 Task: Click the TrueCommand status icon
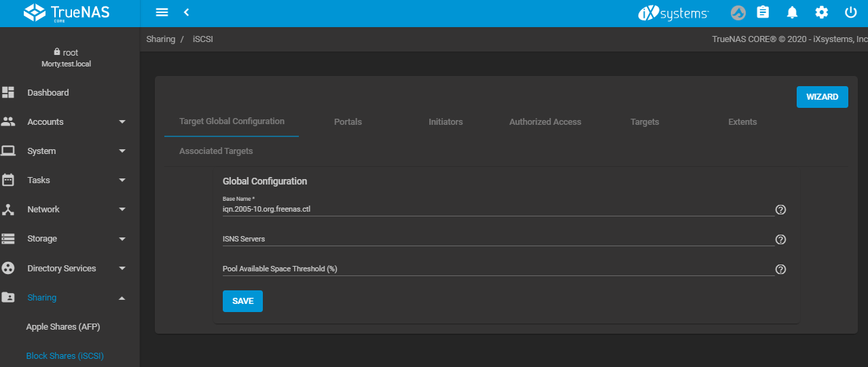(738, 13)
